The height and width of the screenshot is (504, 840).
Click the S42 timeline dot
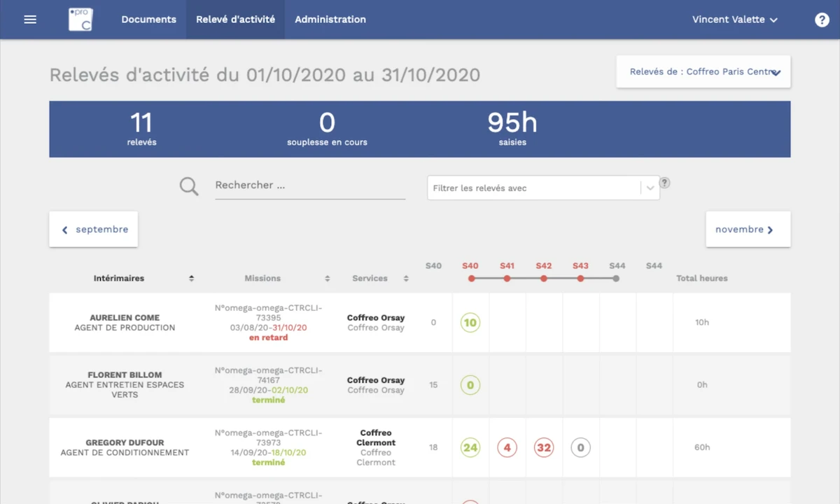544,279
